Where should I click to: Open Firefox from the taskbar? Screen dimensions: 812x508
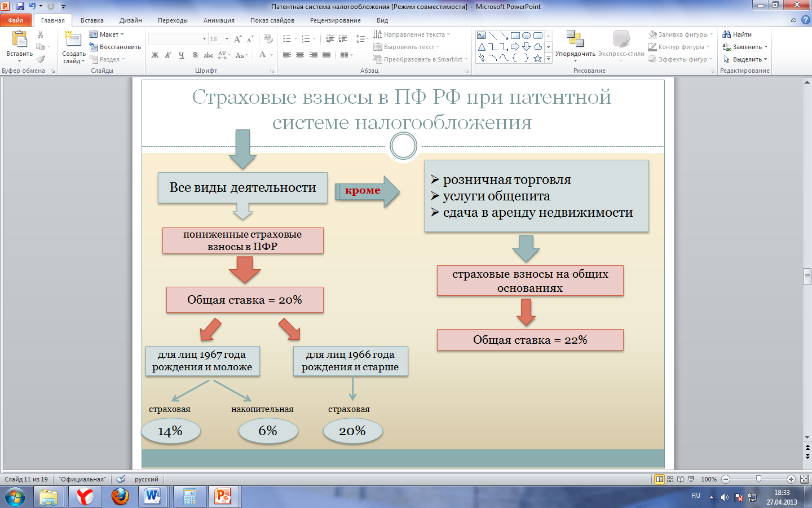[x=120, y=497]
